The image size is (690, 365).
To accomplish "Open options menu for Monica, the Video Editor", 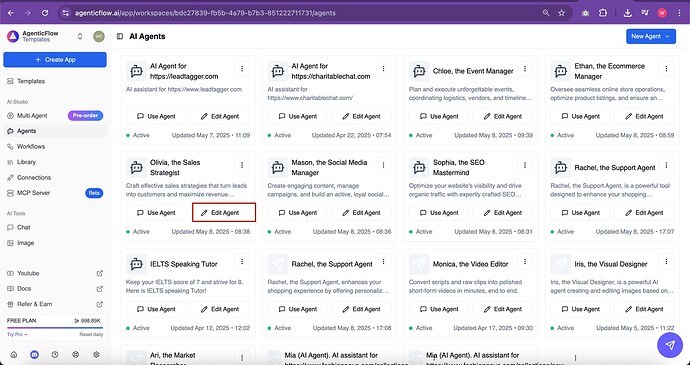I will (x=525, y=262).
